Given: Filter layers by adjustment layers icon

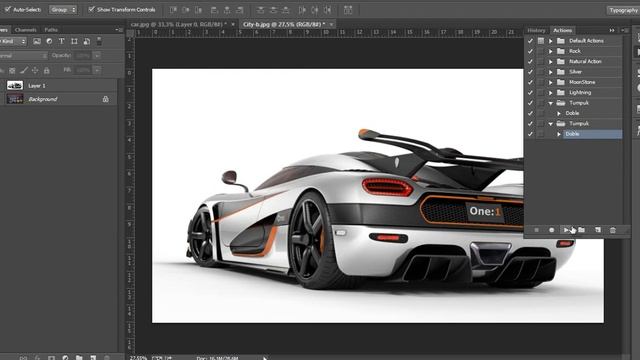Looking at the screenshot, I should [x=49, y=41].
